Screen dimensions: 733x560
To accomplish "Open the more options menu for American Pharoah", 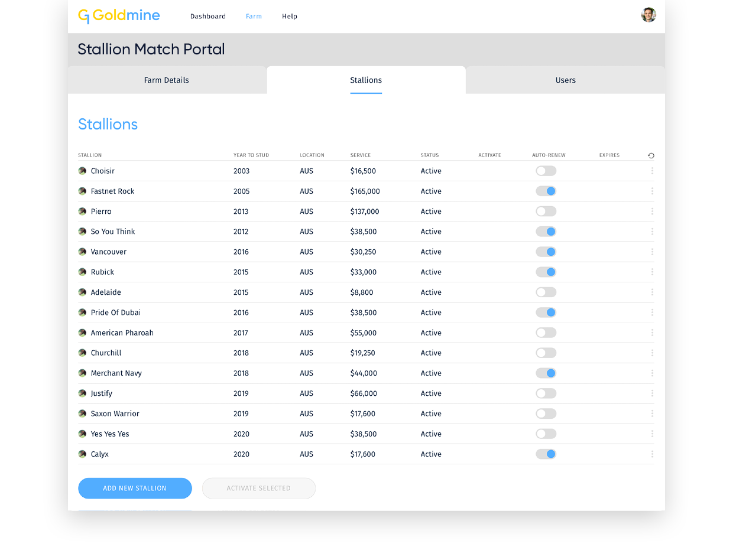I will (652, 333).
